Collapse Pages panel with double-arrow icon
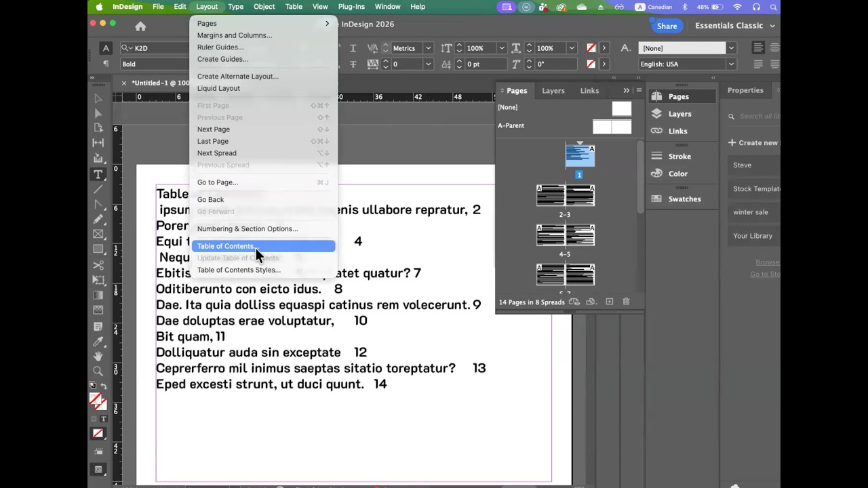 coord(627,90)
